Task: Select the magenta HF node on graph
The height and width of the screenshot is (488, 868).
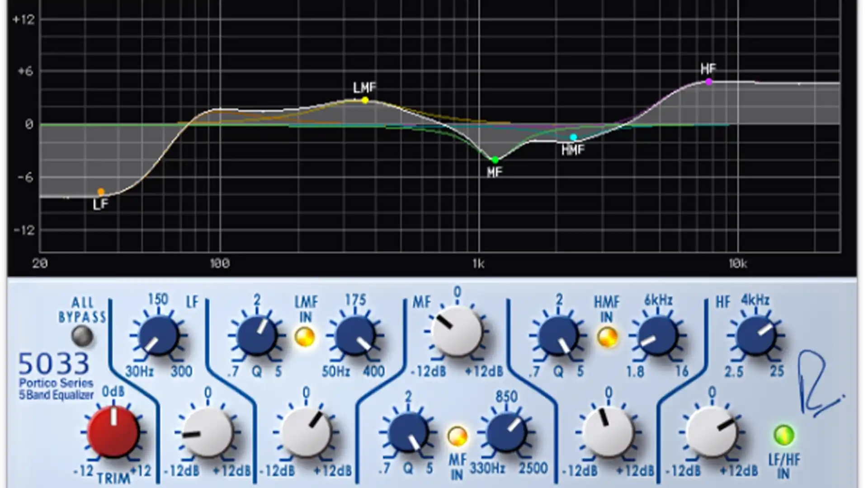Action: 709,82
